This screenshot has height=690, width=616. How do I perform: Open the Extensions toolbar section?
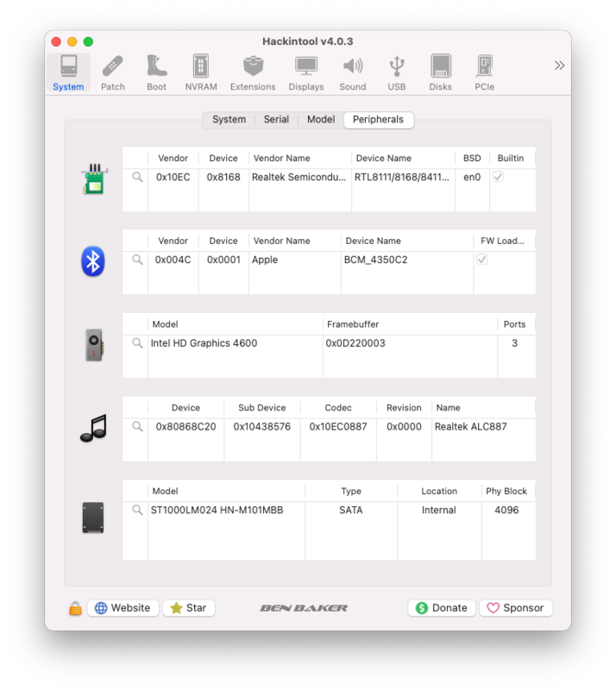pyautogui.click(x=253, y=73)
